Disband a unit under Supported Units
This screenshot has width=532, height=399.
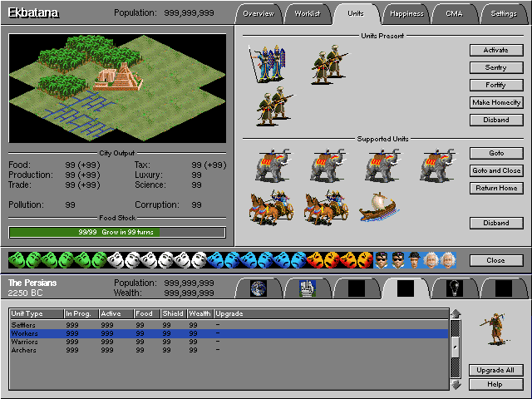click(496, 223)
